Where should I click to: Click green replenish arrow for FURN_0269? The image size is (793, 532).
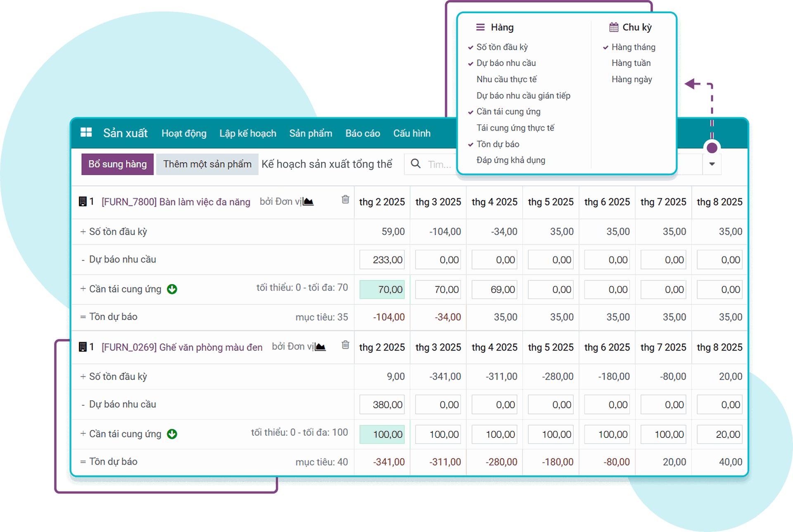172,434
